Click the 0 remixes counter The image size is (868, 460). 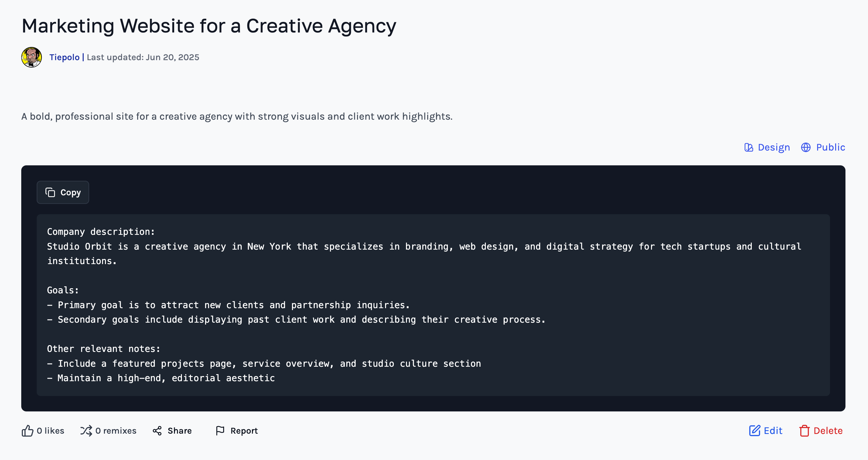(x=116, y=431)
